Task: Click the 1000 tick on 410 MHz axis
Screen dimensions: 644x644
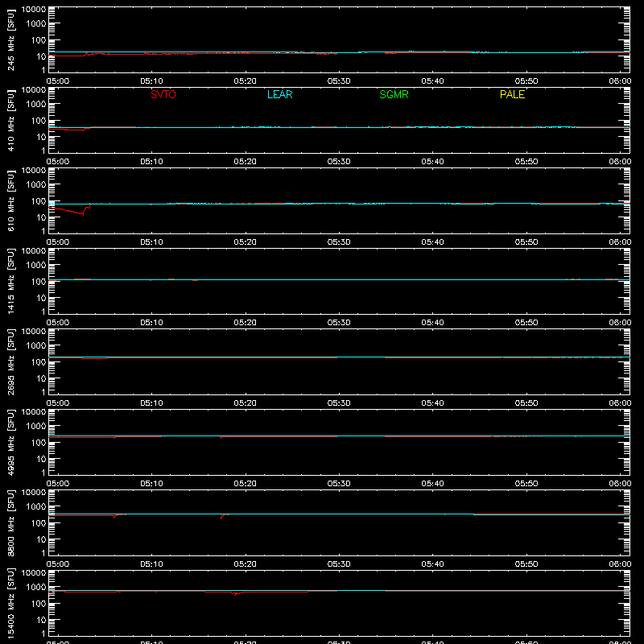Action: pos(36,105)
